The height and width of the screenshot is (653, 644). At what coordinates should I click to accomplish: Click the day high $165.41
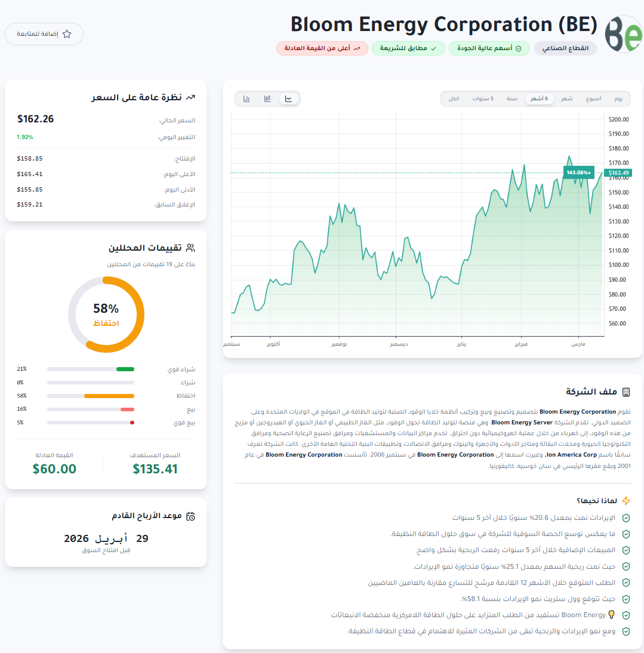tap(30, 174)
